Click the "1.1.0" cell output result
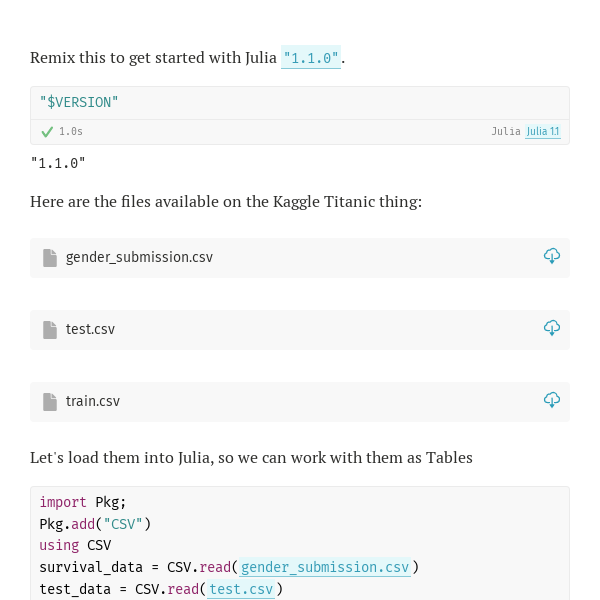 (x=58, y=163)
